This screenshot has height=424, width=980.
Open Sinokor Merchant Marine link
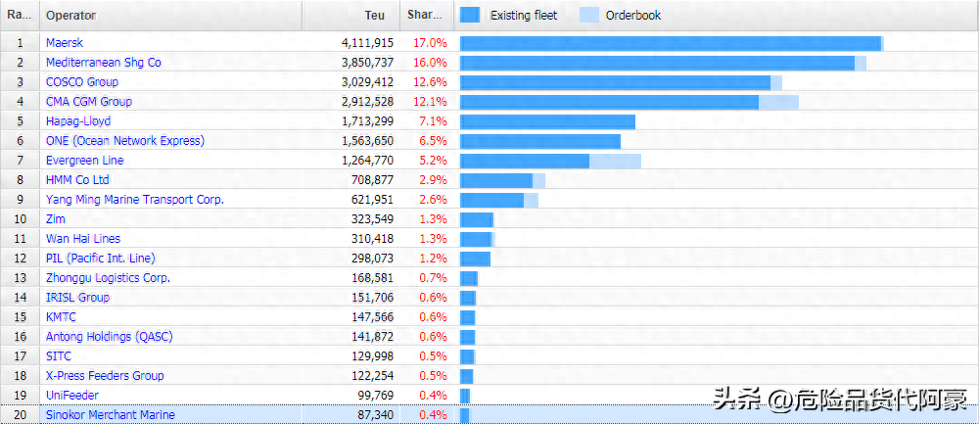(x=111, y=414)
